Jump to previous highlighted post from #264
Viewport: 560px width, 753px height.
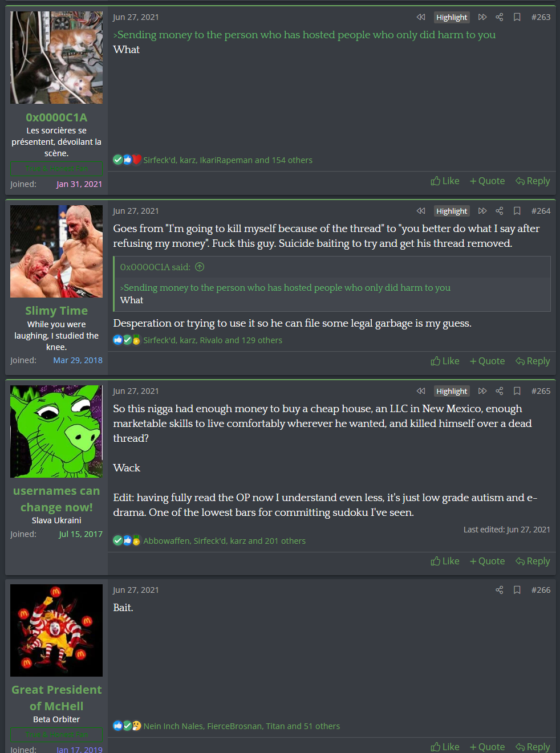click(x=421, y=211)
